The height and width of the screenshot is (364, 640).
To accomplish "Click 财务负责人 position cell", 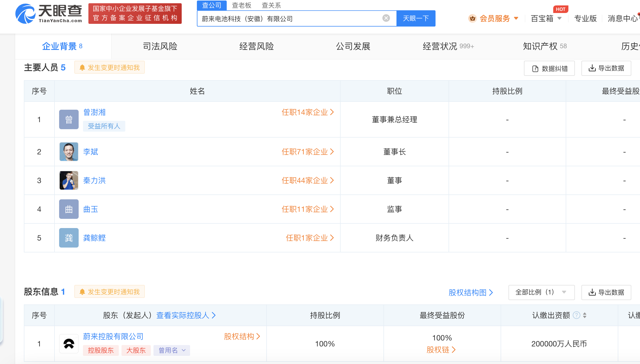I will (395, 238).
